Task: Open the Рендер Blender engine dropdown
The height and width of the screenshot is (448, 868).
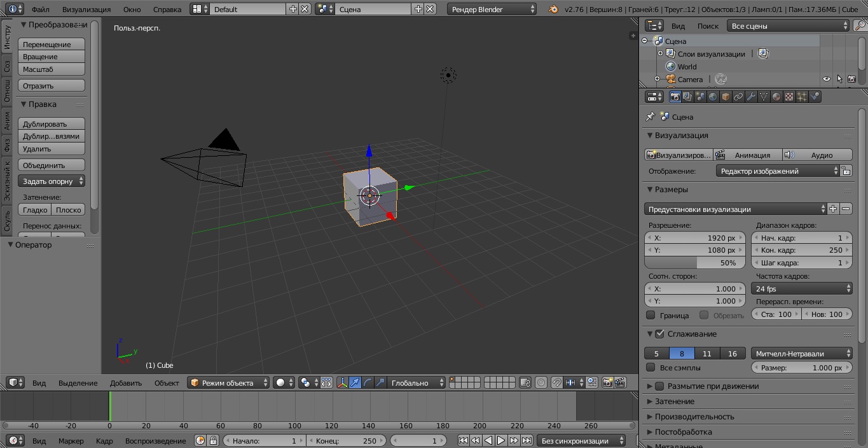Action: pos(492,9)
